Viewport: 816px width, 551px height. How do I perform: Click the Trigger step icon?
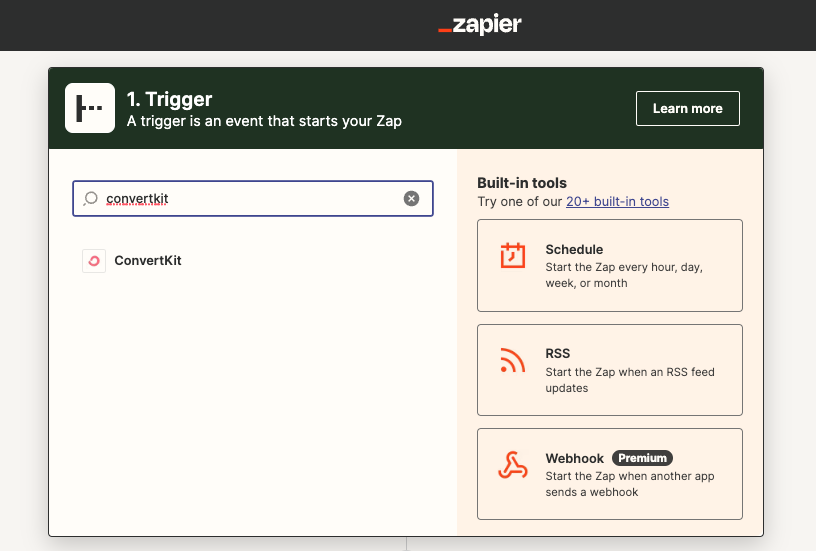[90, 108]
